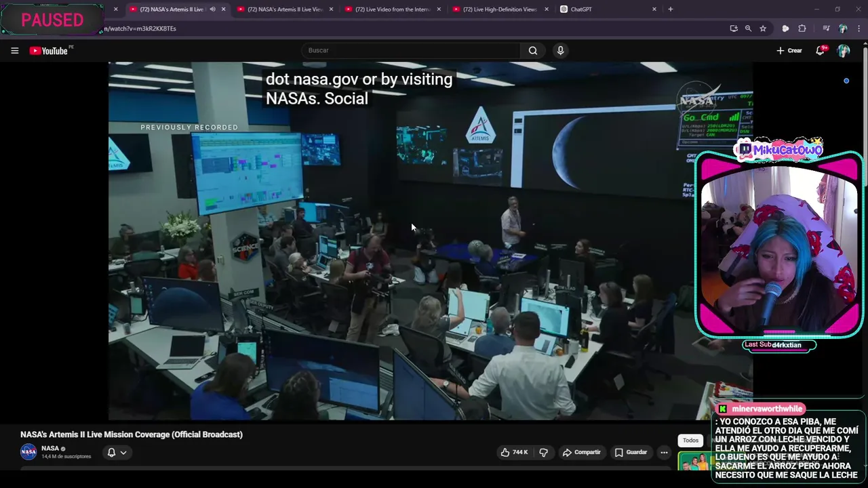This screenshot has width=868, height=488.
Task: Save the video with Guardar
Action: pyautogui.click(x=631, y=452)
